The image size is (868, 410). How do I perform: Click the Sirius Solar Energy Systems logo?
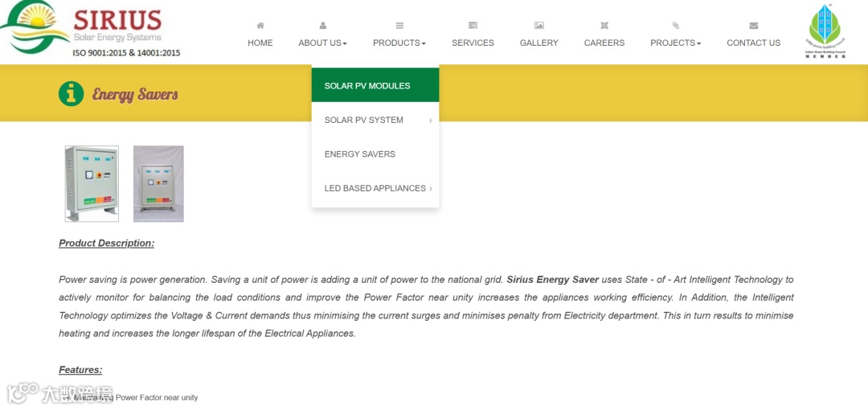(x=81, y=26)
